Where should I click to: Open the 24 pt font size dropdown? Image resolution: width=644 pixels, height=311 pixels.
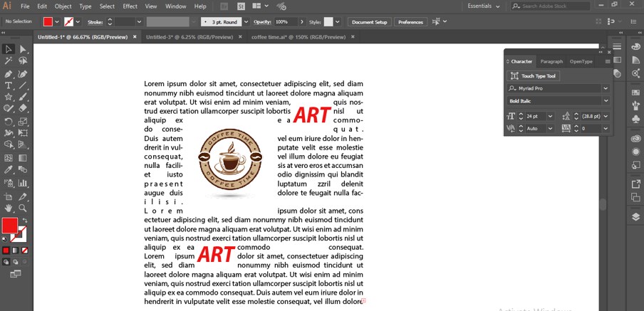point(551,116)
